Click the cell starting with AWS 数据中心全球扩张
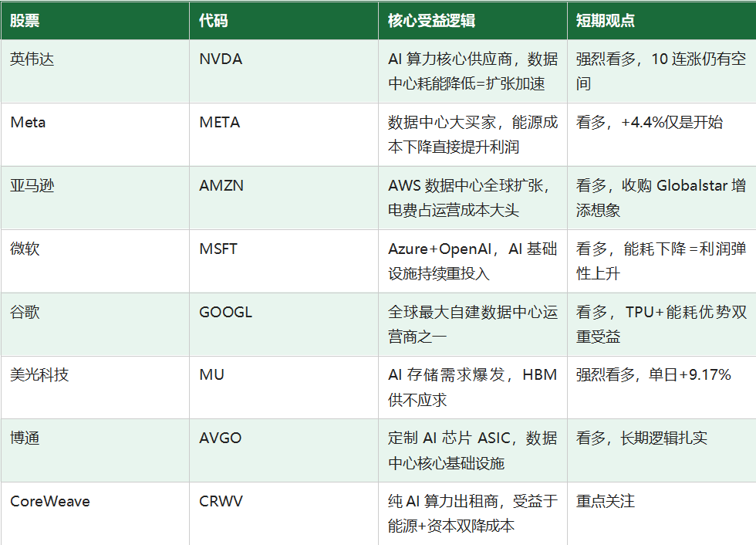Image resolution: width=756 pixels, height=545 pixels. pyautogui.click(x=473, y=198)
